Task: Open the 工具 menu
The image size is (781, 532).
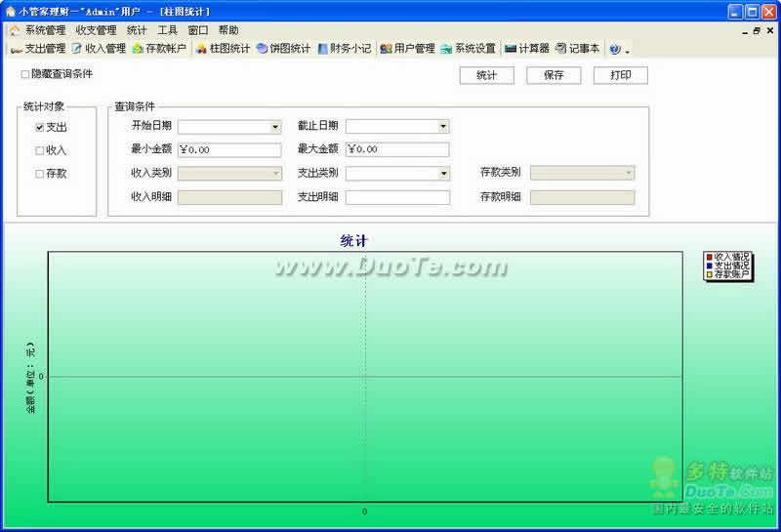Action: pyautogui.click(x=167, y=30)
